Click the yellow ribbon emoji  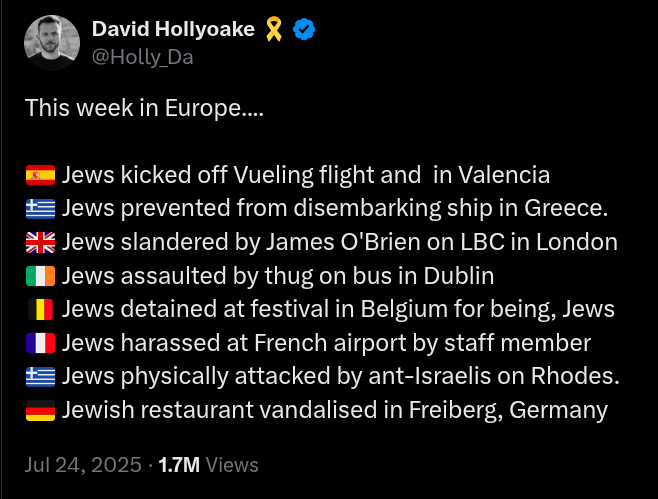point(275,31)
